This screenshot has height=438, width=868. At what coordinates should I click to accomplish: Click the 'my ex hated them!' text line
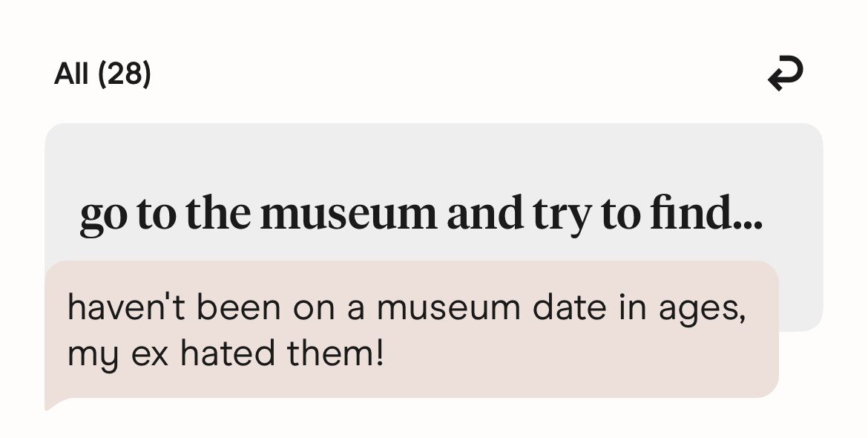click(226, 353)
